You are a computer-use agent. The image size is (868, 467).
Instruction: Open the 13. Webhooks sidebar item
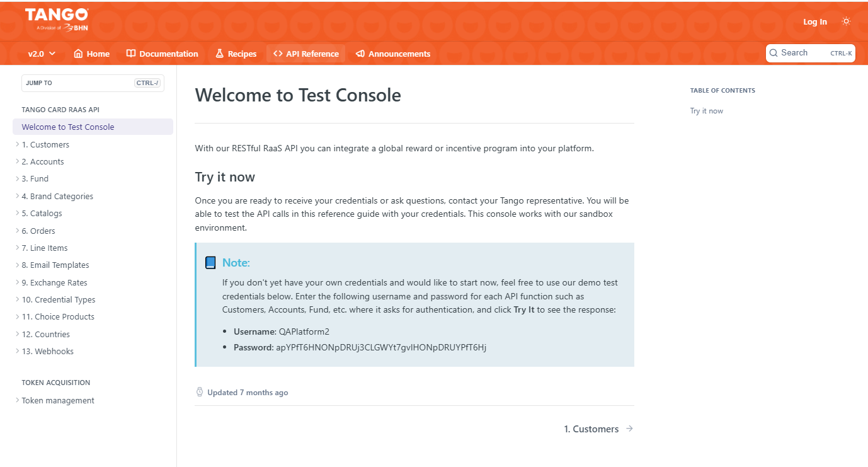pos(48,351)
